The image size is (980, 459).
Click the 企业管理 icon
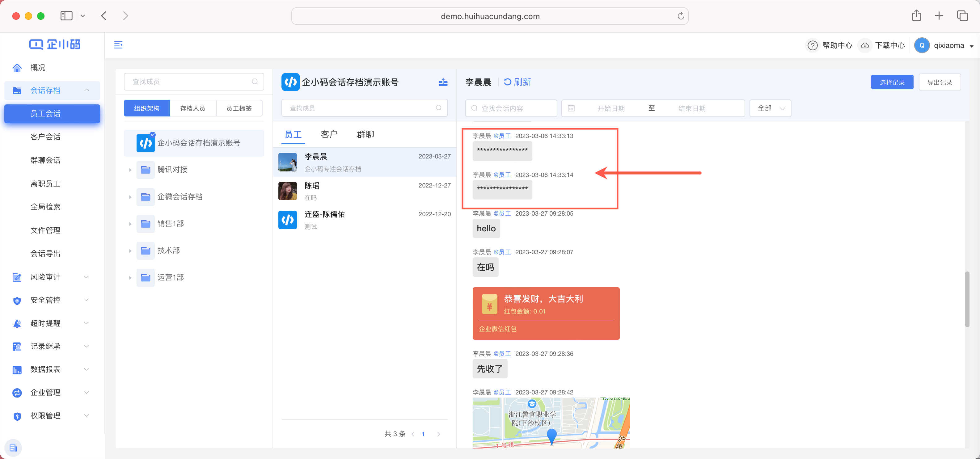(17, 393)
